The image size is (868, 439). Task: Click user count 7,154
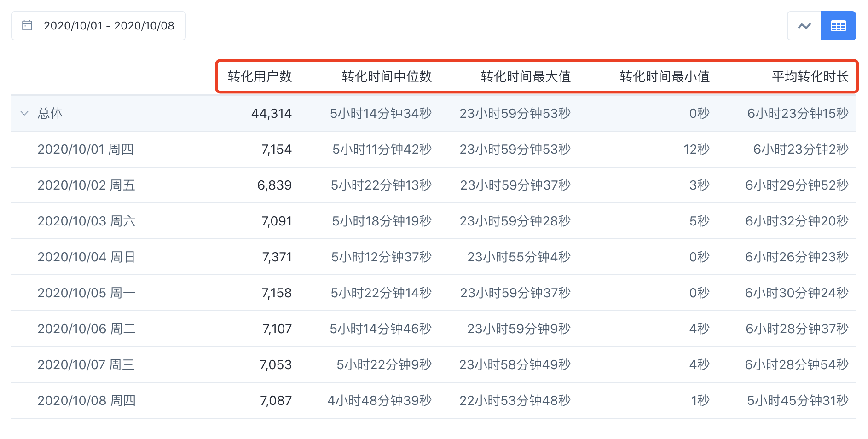pos(277,149)
